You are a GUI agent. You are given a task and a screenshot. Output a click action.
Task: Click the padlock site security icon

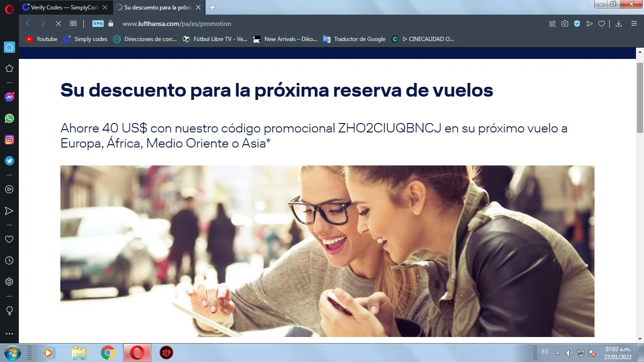tap(111, 24)
